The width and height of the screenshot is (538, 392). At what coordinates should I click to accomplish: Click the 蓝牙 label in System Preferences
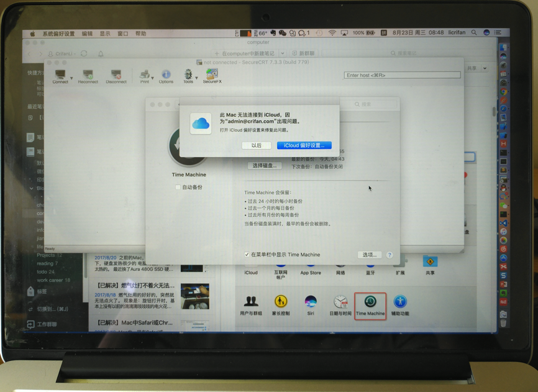point(370,273)
